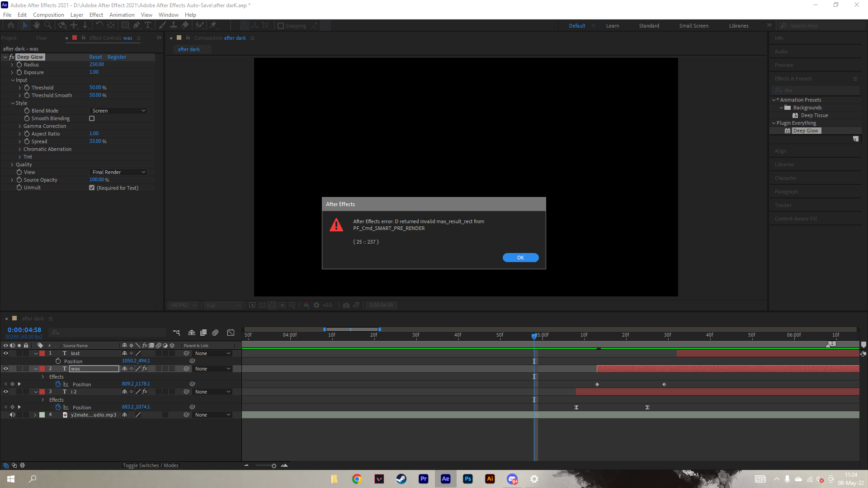Hide the 'lost' text layer visibility

coord(6,353)
